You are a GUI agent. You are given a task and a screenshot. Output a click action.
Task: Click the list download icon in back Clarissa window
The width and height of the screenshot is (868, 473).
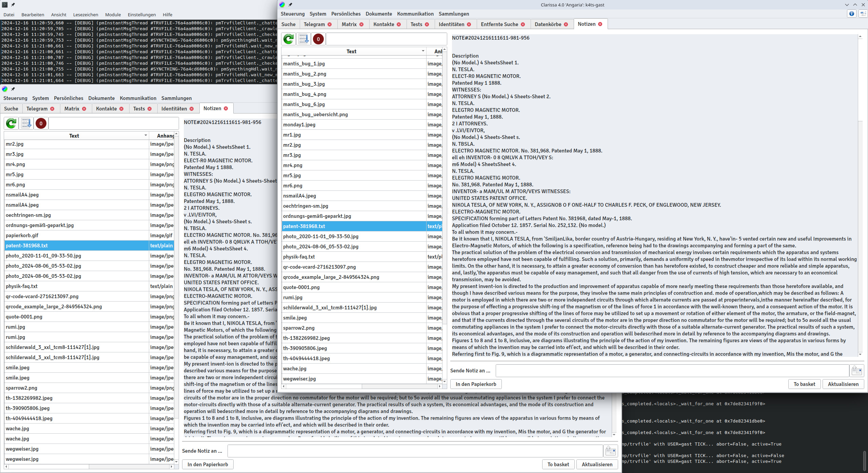coord(26,123)
